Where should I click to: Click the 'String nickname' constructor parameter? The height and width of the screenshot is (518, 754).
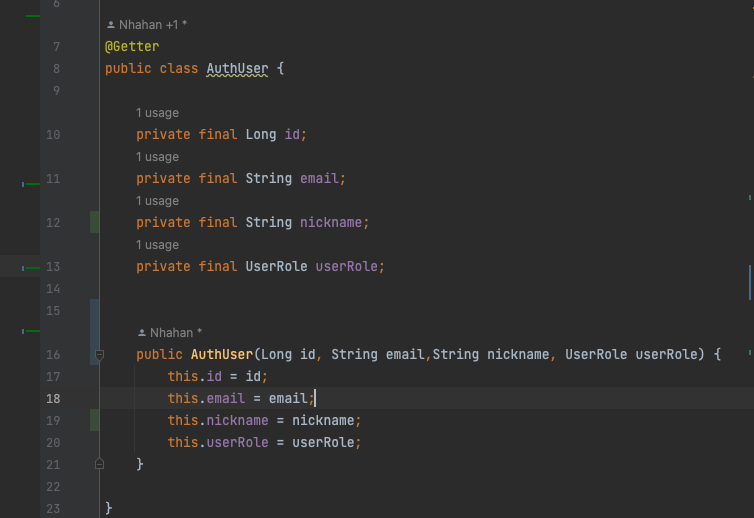click(490, 354)
